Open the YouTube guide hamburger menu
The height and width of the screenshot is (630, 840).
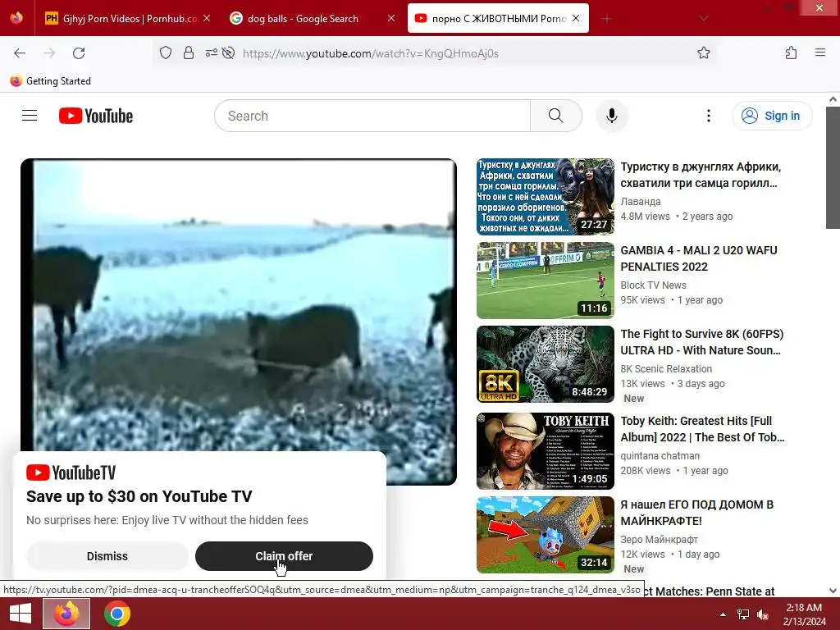coord(30,116)
